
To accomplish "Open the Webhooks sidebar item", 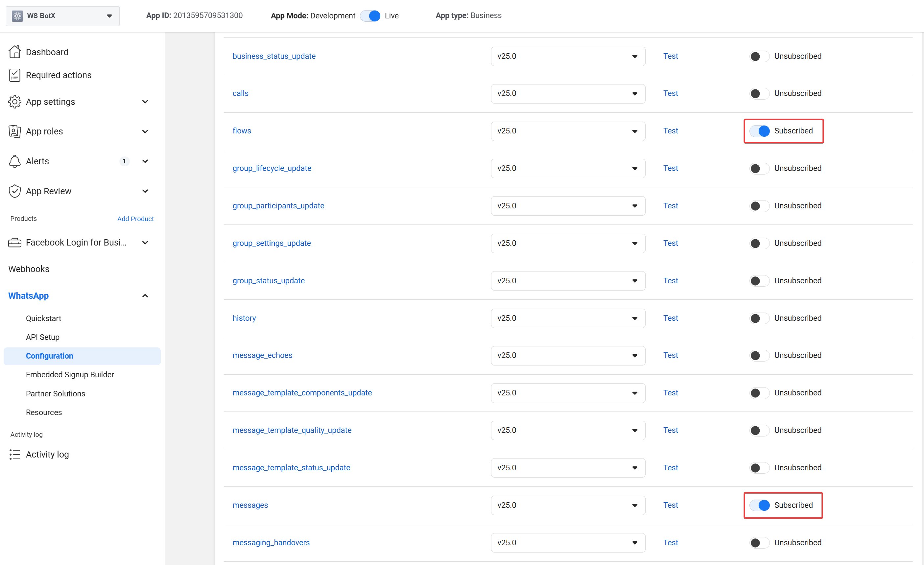I will click(x=29, y=269).
